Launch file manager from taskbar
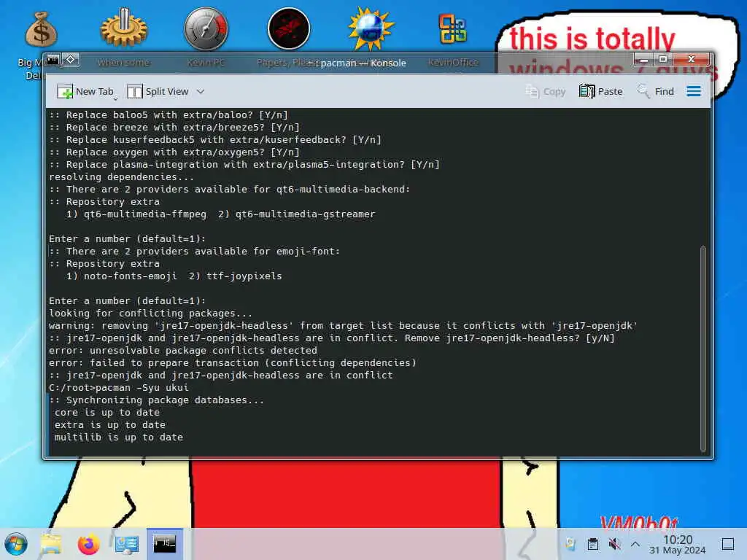Screen dimensions: 747x560 [x=51, y=544]
